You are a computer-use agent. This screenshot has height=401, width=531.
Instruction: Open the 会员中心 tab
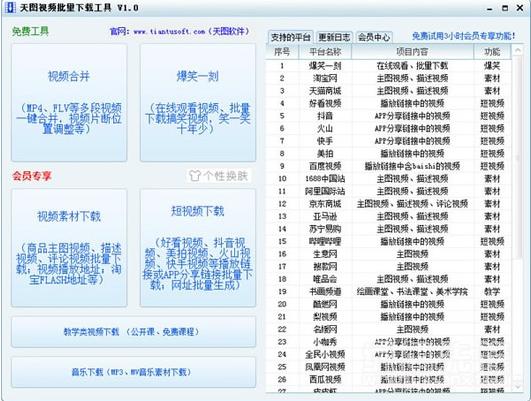[x=374, y=37]
